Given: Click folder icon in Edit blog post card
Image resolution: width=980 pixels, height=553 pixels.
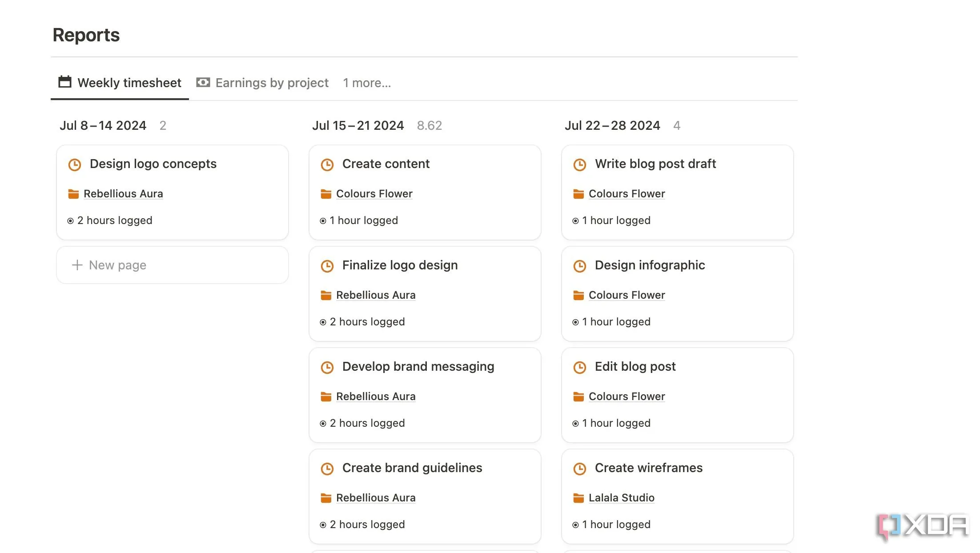Looking at the screenshot, I should [578, 397].
